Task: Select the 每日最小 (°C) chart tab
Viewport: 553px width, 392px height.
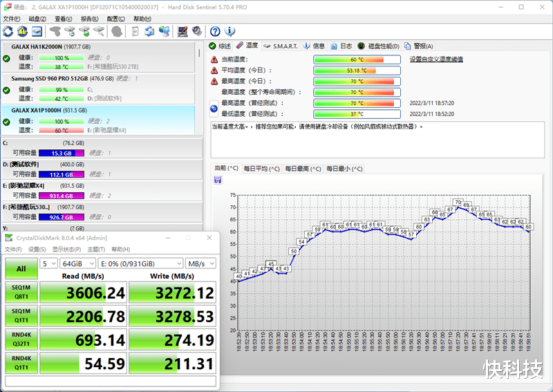Action: [x=344, y=169]
